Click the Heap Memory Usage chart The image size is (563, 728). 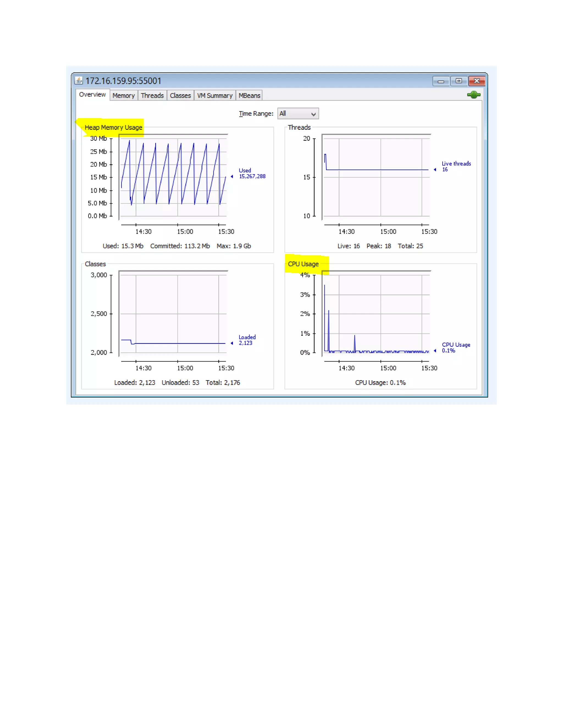173,177
